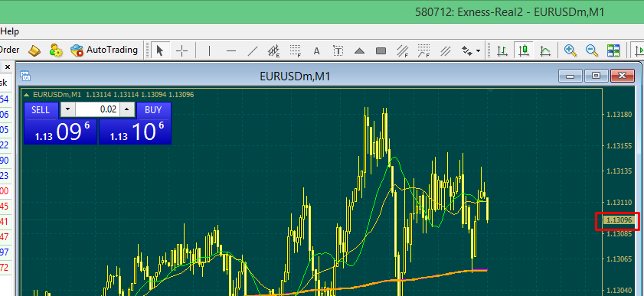Select the crosshair tool
Viewport: 644px width, 296px height.
181,50
